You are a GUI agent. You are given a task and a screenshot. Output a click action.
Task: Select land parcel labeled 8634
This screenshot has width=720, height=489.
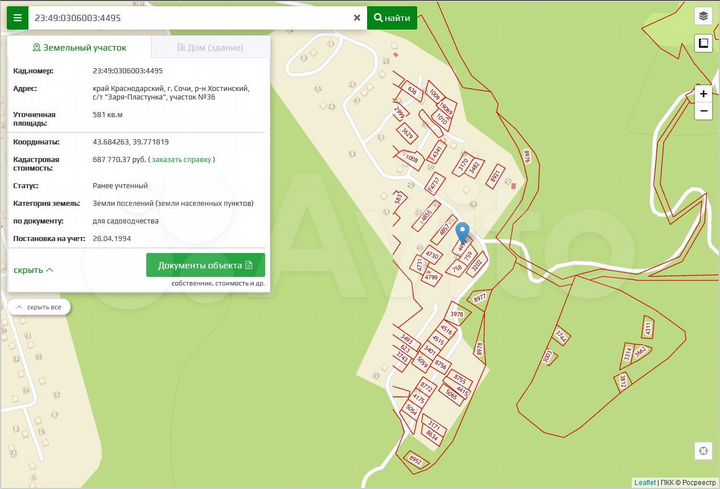pos(431,436)
